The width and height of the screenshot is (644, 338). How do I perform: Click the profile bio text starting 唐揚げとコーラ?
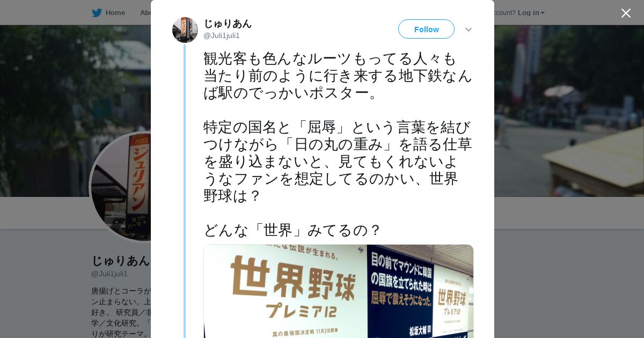(x=121, y=312)
